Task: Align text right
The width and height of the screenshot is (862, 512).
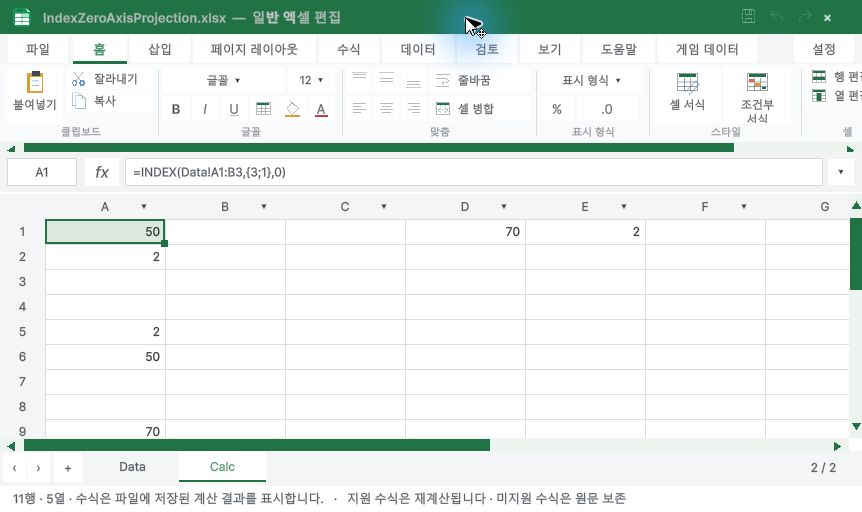Action: click(413, 108)
